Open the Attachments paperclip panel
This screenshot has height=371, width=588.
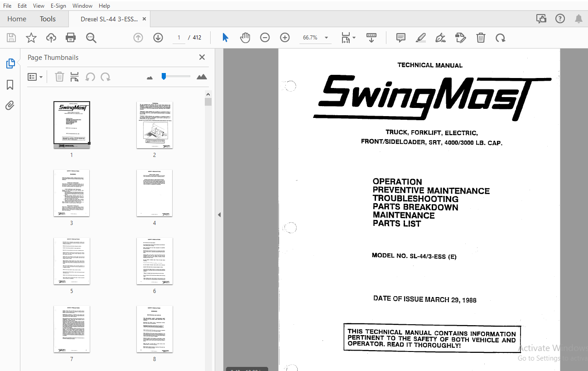pyautogui.click(x=10, y=106)
